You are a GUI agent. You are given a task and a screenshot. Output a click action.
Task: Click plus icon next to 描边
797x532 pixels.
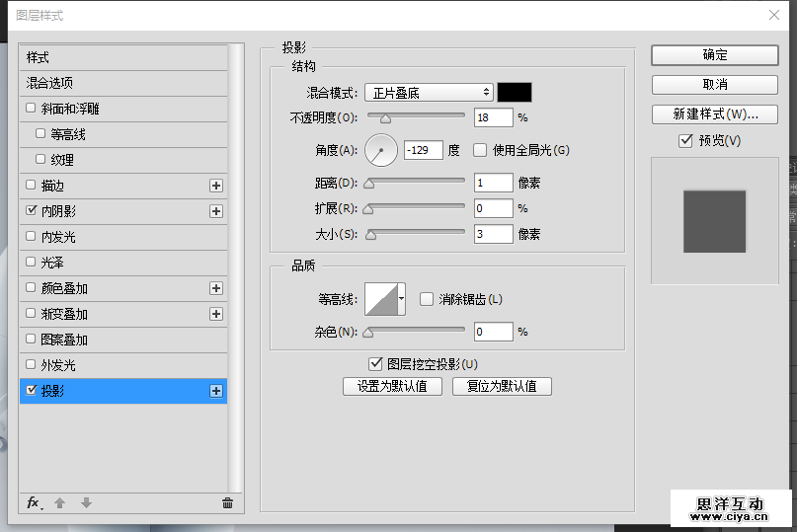216,186
